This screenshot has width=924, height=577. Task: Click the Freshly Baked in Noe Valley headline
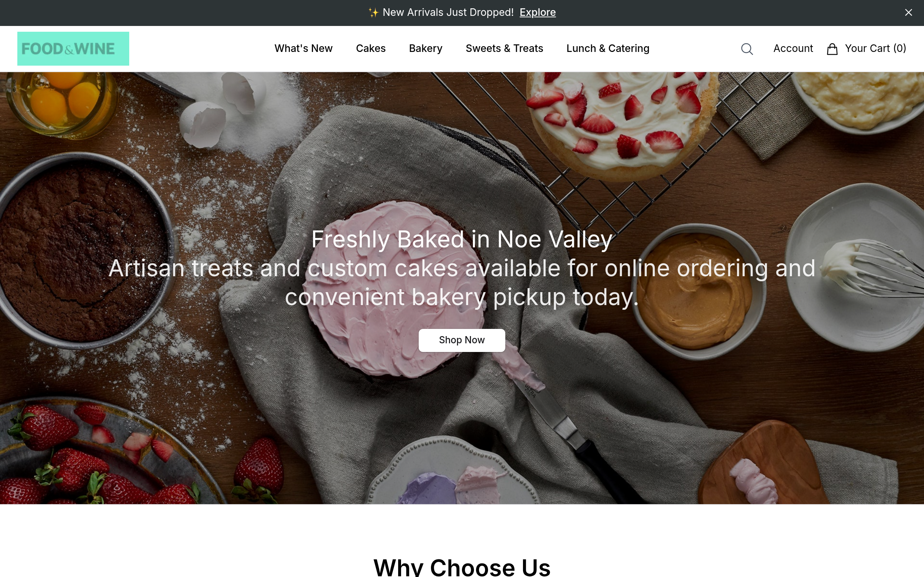pyautogui.click(x=462, y=239)
